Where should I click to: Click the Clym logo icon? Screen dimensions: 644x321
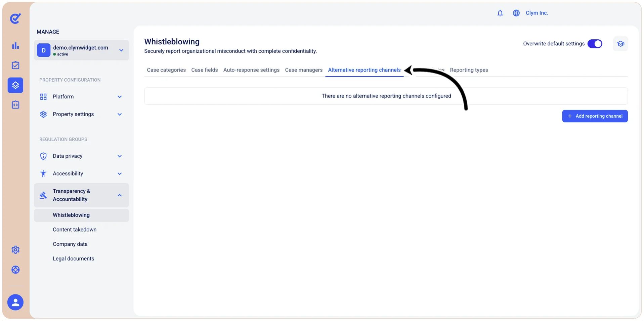[15, 18]
